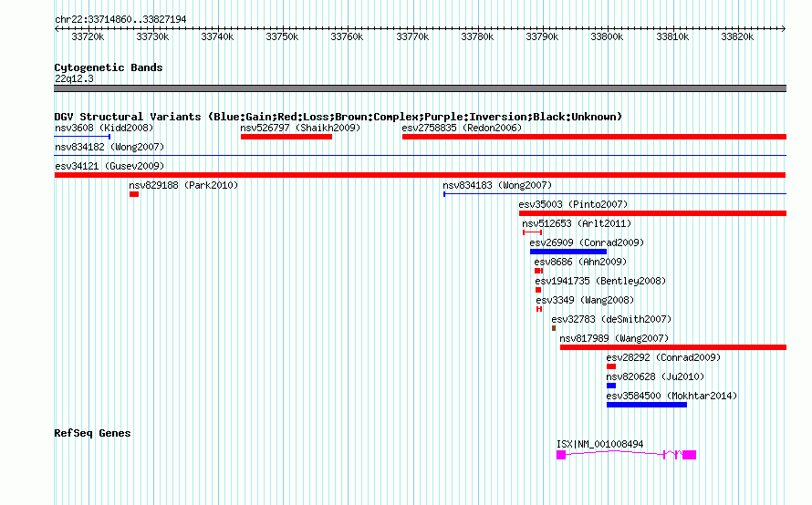Image resolution: width=812 pixels, height=505 pixels.
Task: Select the esv35003 (Pinto2007) red loss bar
Action: point(652,213)
